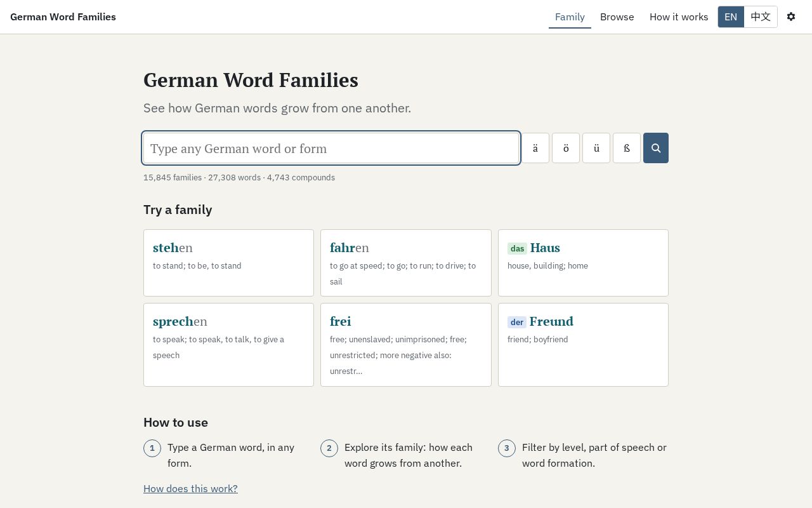The width and height of the screenshot is (812, 508).
Task: Open the Browse tab
Action: pyautogui.click(x=617, y=17)
